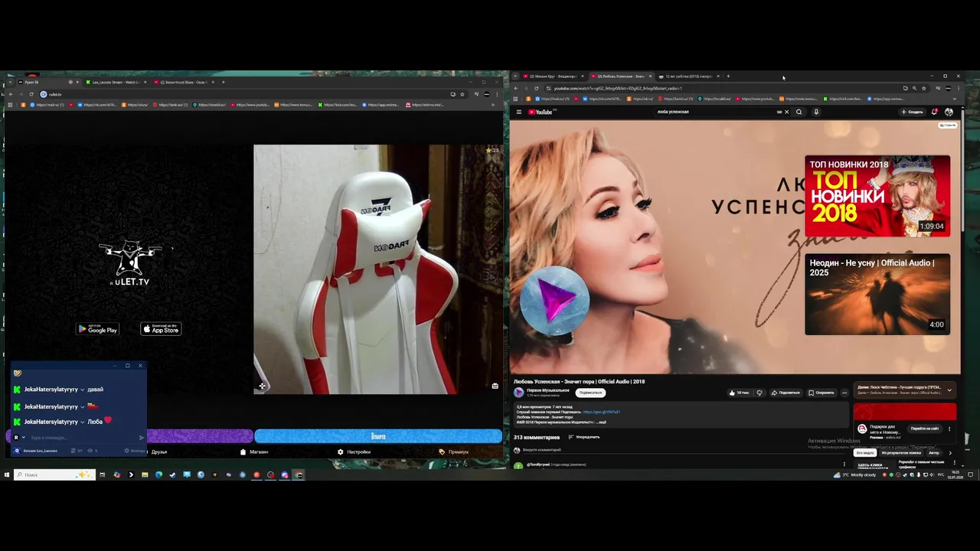This screenshot has height=551, width=980.
Task: Open tab search dropdown in ulet.tv window
Action: pyautogui.click(x=9, y=82)
